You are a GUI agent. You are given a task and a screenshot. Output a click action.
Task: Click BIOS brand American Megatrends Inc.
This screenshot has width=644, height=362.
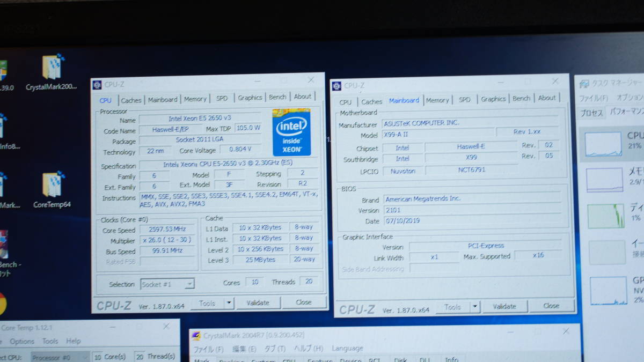tap(473, 199)
